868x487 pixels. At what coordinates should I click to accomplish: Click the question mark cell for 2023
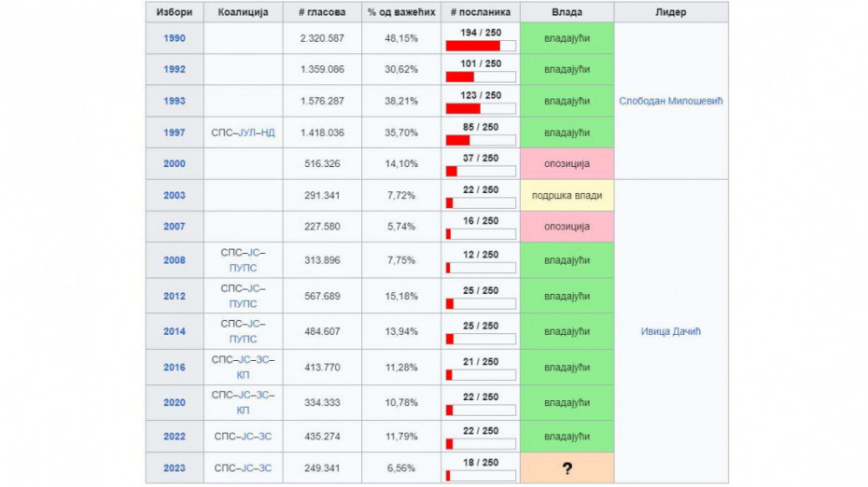(567, 468)
